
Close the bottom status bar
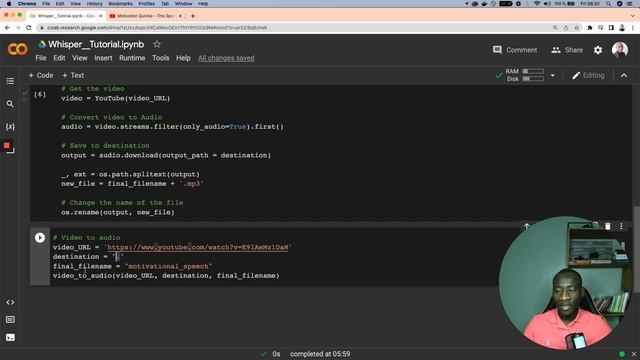[x=633, y=354]
